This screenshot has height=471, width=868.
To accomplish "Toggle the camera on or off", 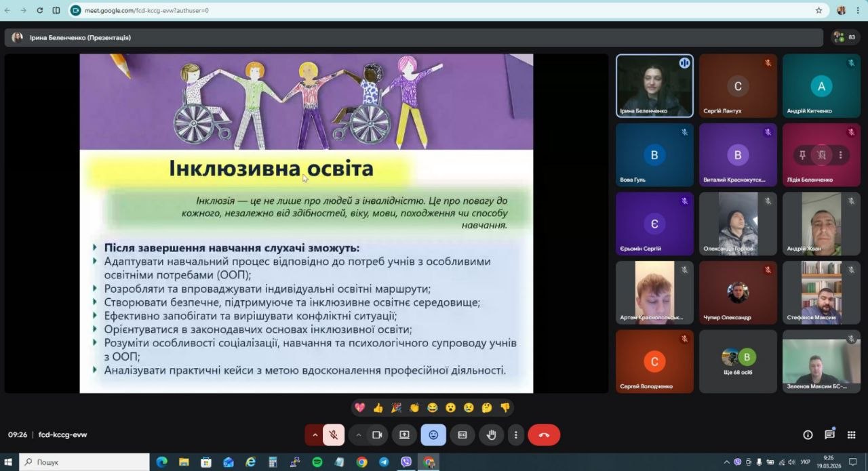I will [x=378, y=435].
